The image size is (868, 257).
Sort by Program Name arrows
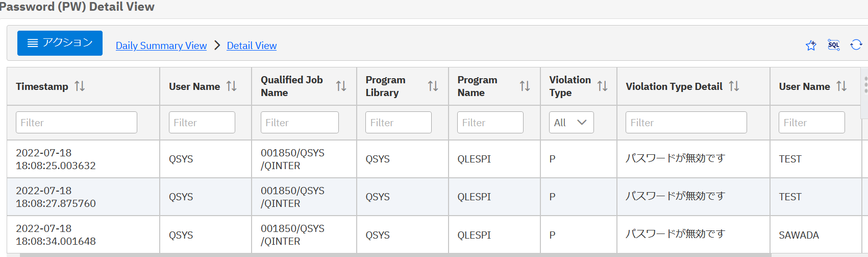click(x=525, y=86)
